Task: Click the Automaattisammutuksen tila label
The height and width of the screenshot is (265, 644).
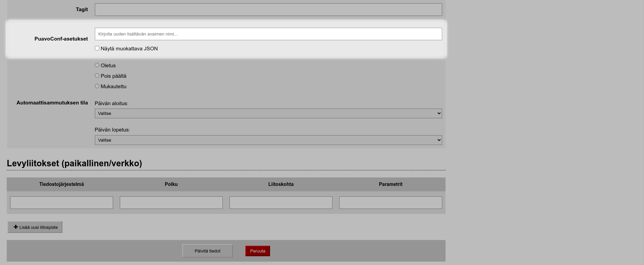Action: 52,103
